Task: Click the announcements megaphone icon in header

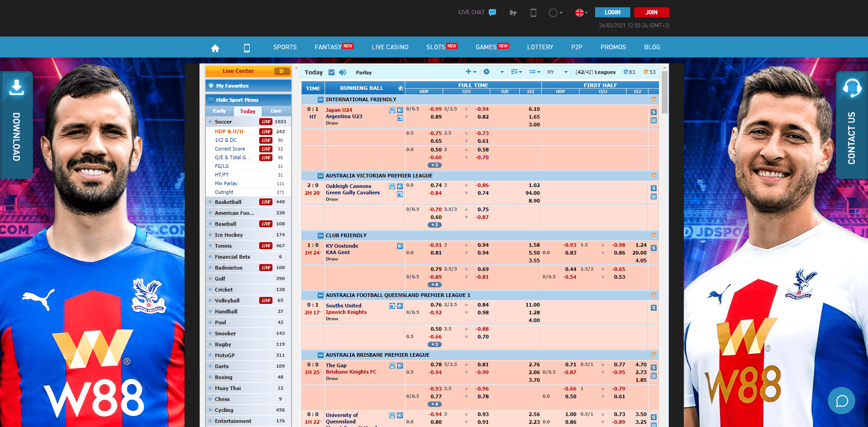Action: coord(513,13)
